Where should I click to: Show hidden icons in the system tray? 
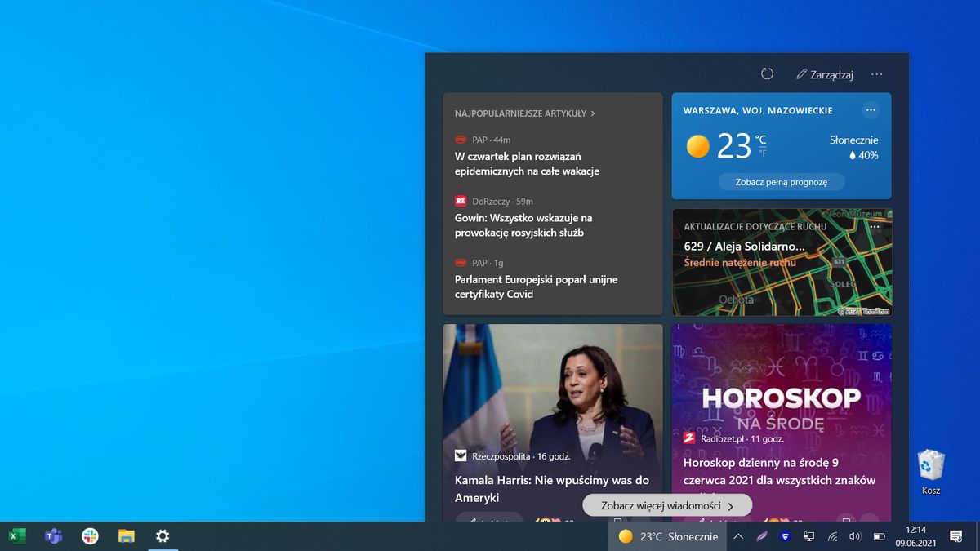tap(737, 536)
